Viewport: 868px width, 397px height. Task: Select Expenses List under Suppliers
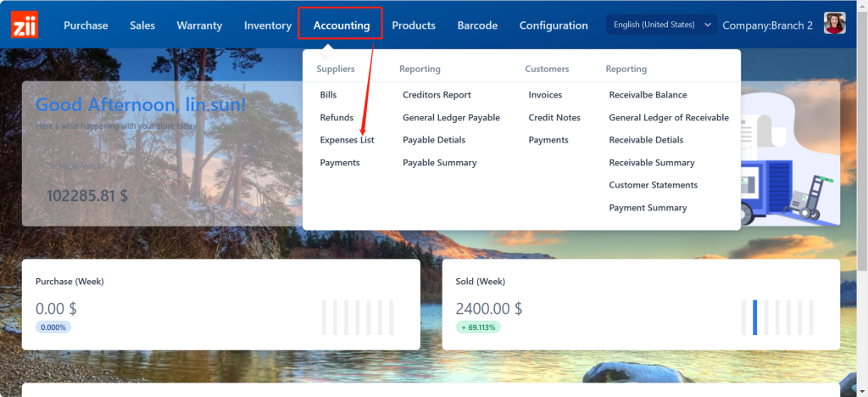(347, 140)
